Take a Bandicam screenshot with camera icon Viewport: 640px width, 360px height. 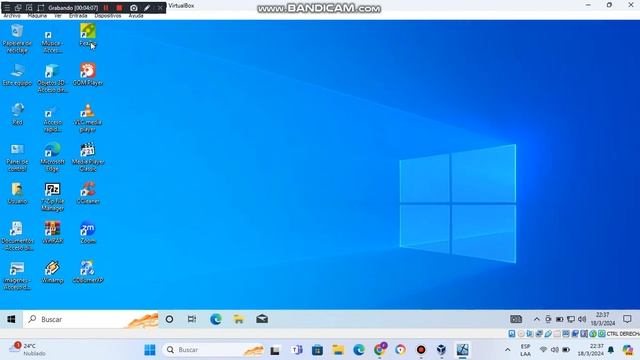pos(133,8)
